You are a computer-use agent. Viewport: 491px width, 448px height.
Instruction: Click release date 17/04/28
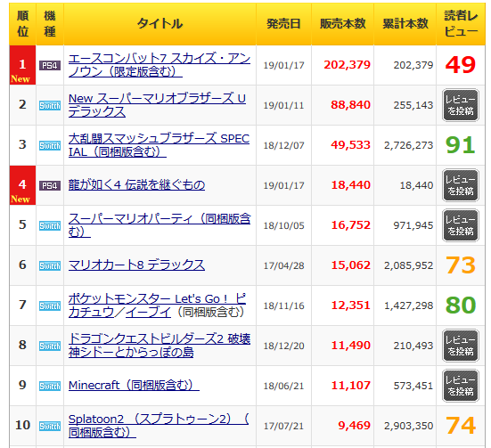(283, 265)
